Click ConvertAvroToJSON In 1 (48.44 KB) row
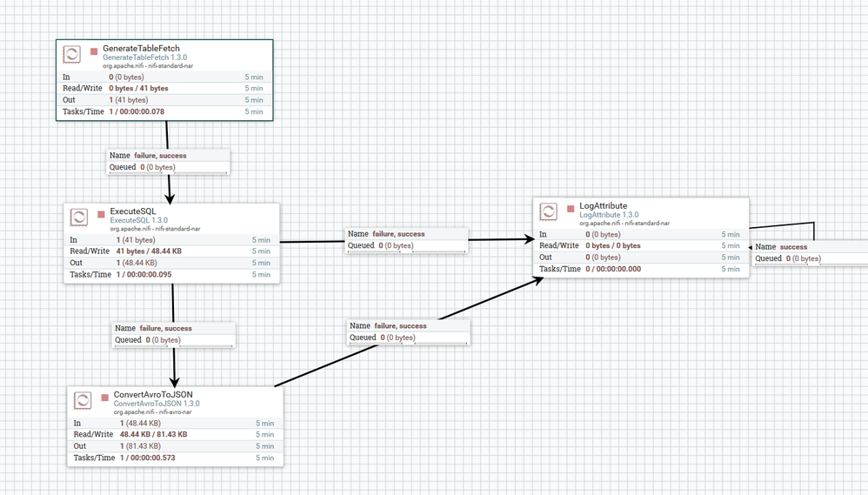Viewport: 868px width, 495px height. click(175, 423)
